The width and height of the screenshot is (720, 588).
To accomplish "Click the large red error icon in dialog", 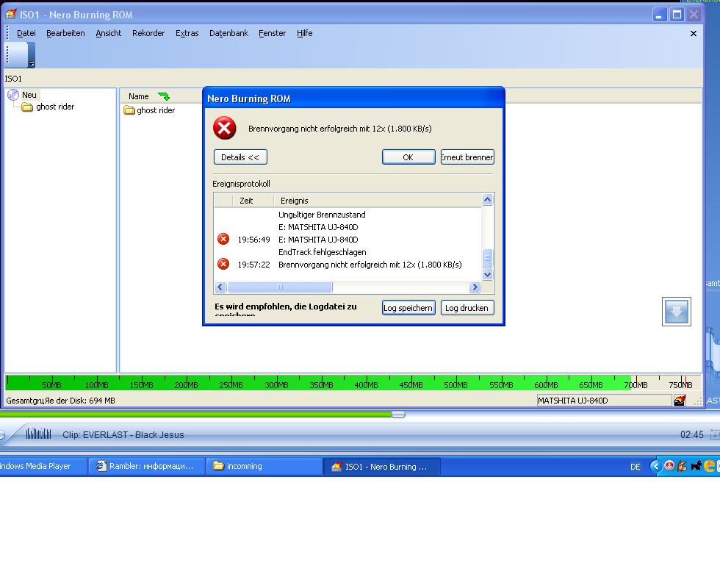I will pos(225,128).
